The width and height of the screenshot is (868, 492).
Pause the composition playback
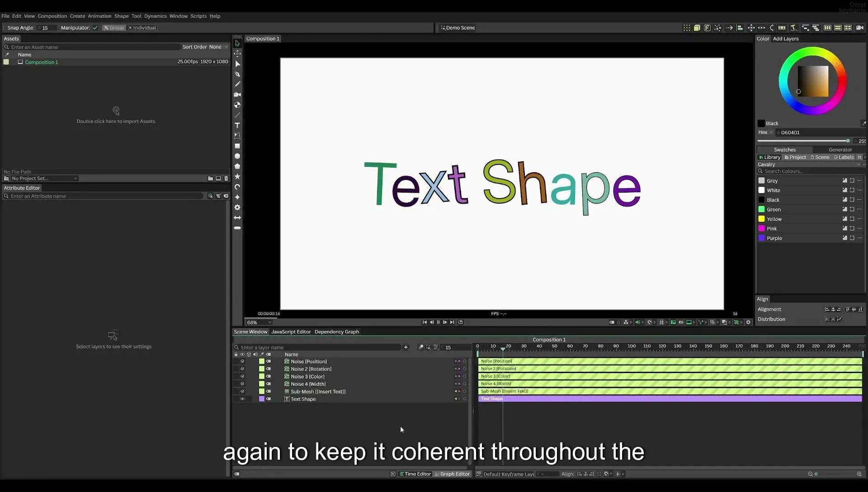(x=438, y=322)
